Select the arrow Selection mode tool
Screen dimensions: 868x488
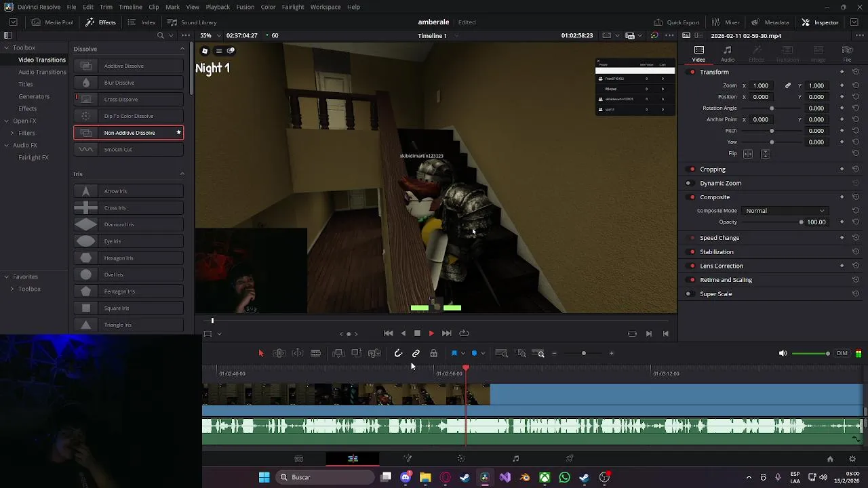coord(261,353)
